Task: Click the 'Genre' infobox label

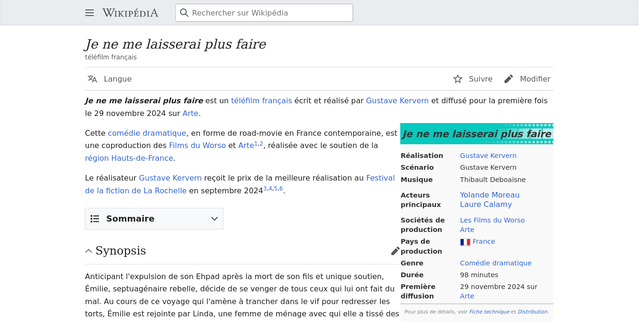Action: pyautogui.click(x=412, y=263)
